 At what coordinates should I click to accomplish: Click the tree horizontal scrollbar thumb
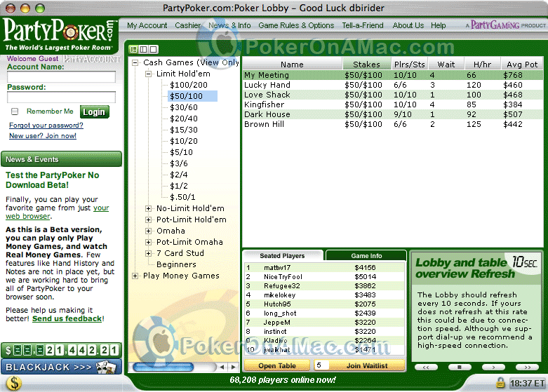163,367
